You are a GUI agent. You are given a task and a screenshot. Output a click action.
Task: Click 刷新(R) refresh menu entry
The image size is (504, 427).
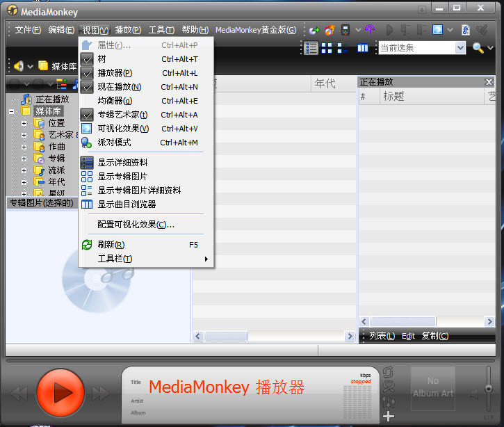coord(146,245)
